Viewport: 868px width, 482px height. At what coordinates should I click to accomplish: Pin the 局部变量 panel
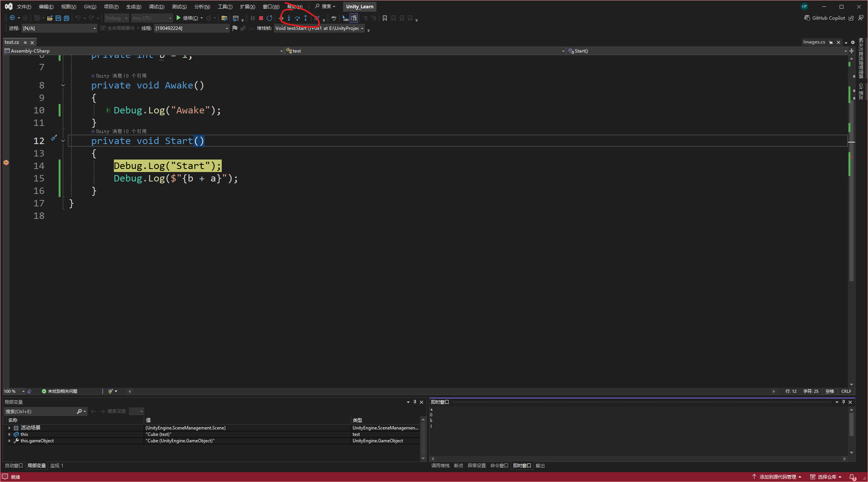415,402
